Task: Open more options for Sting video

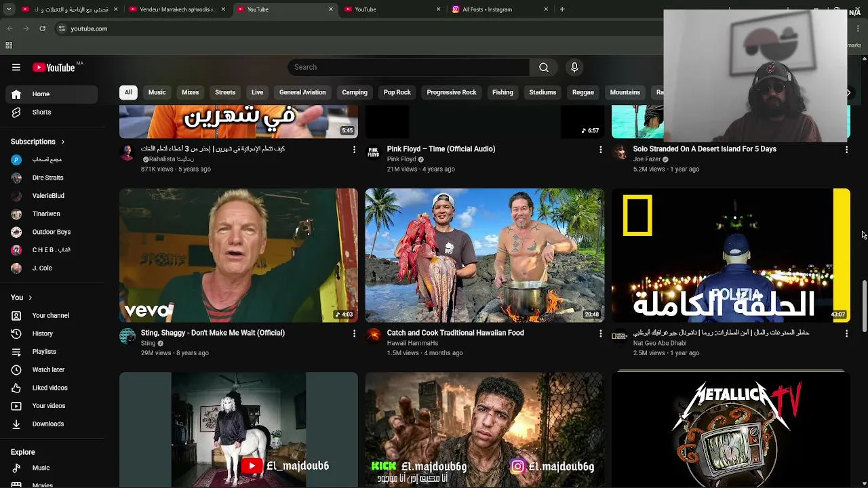Action: click(x=354, y=333)
